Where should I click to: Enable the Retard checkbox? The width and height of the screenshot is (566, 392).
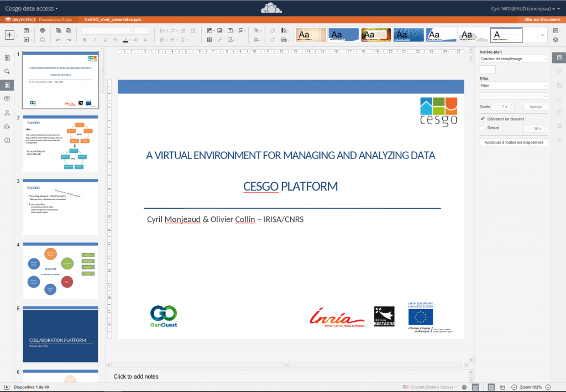pyautogui.click(x=482, y=128)
